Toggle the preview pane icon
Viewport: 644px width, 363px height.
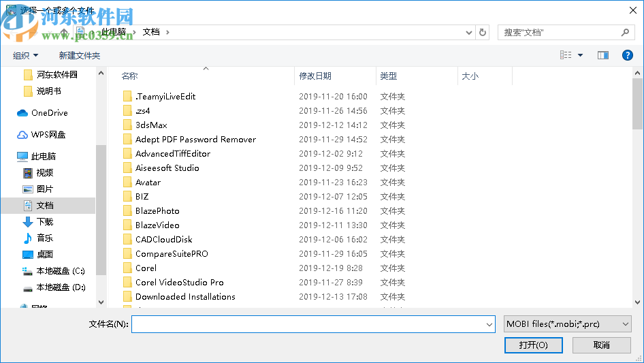pyautogui.click(x=603, y=55)
